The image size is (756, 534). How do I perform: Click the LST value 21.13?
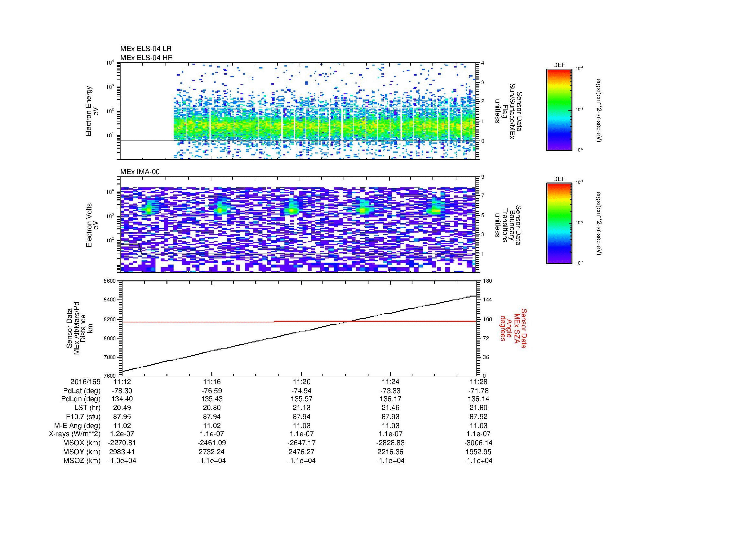coord(301,408)
